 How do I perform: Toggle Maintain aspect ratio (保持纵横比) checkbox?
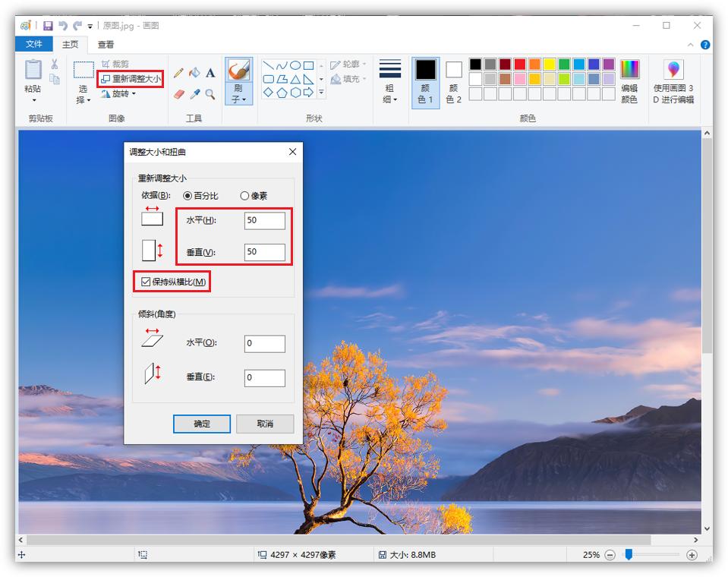click(146, 282)
